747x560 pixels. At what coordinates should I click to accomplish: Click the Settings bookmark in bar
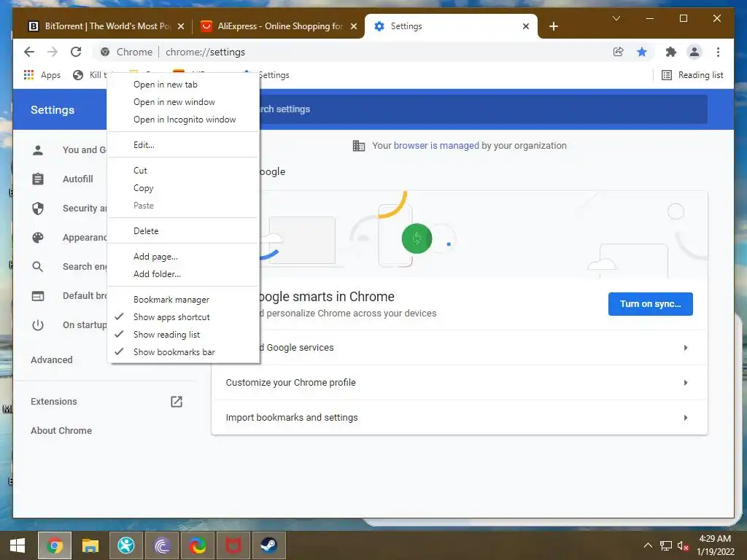coord(274,75)
